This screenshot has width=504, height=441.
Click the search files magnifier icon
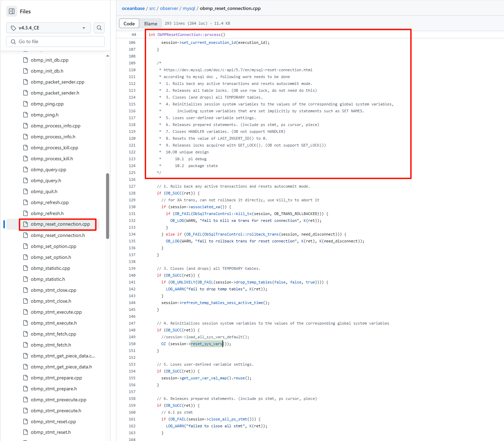(99, 28)
